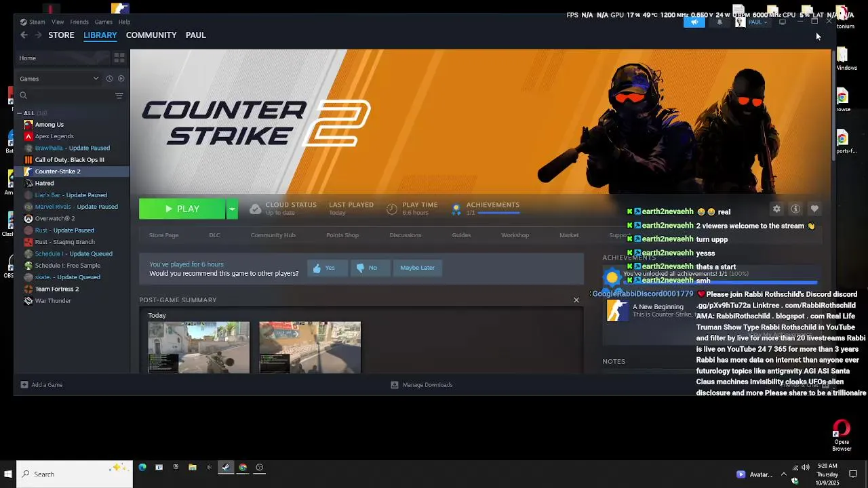
Task: Open the Points Shop link
Action: tap(342, 235)
